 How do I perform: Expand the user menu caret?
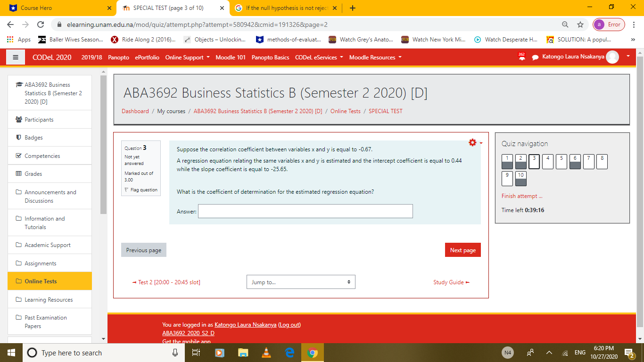628,57
